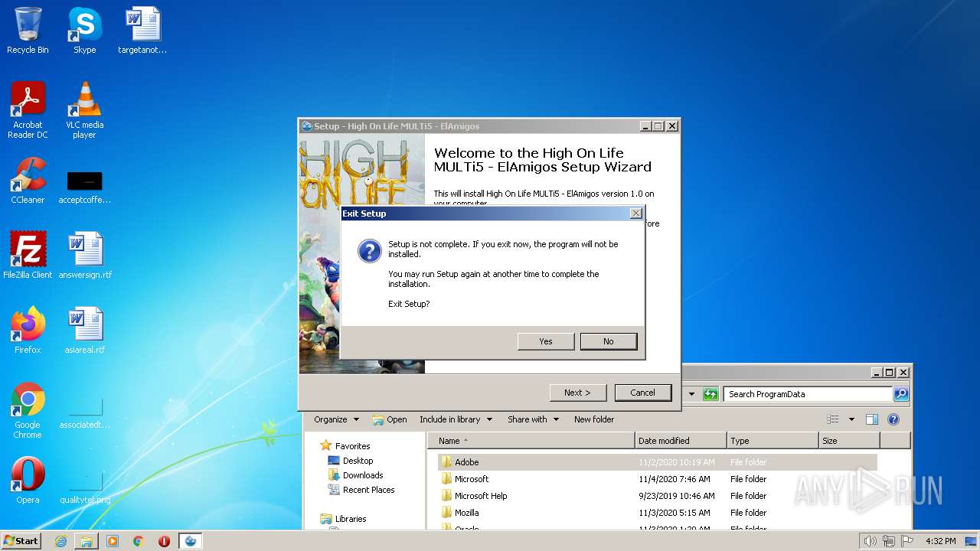Click New folder in Explorer
Image resolution: width=980 pixels, height=551 pixels.
594,419
